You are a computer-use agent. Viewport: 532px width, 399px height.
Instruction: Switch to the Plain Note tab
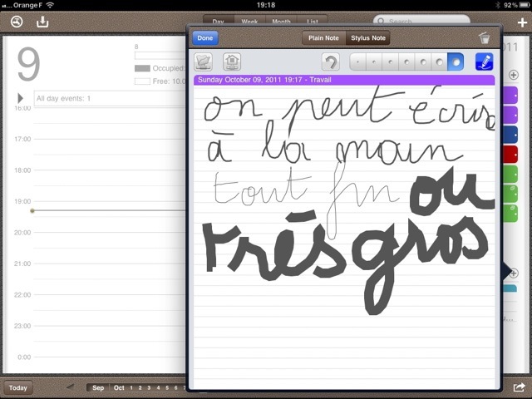(322, 37)
